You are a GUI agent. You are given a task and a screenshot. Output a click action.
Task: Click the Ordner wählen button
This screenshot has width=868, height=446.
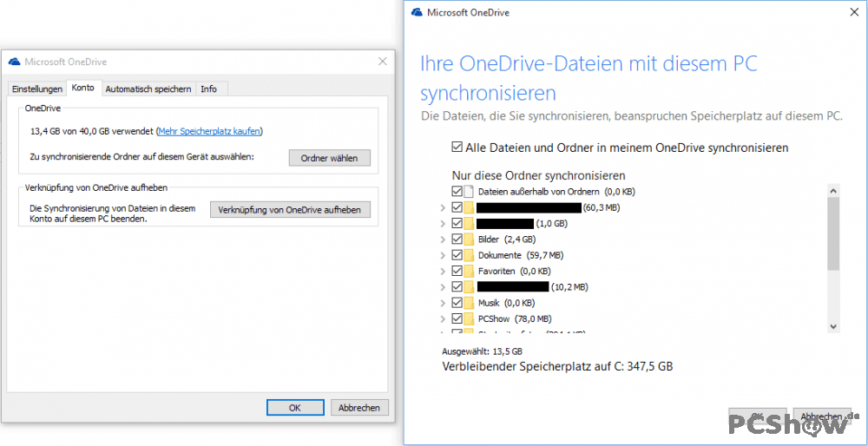(x=329, y=158)
